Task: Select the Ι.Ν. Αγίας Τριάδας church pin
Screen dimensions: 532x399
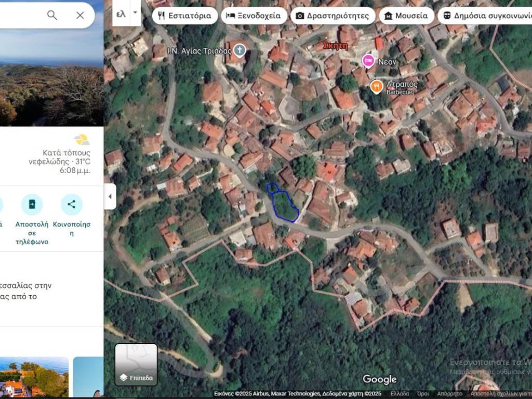Action: pyautogui.click(x=239, y=50)
